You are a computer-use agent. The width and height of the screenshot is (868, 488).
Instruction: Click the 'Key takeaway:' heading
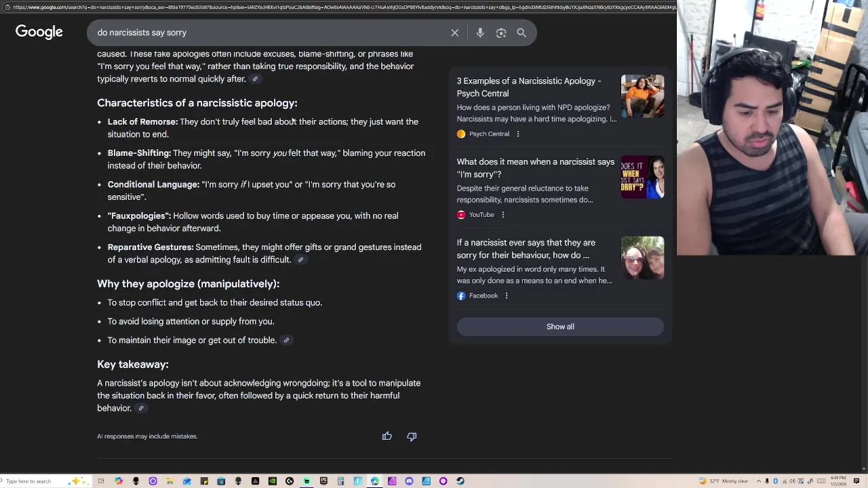pos(133,365)
